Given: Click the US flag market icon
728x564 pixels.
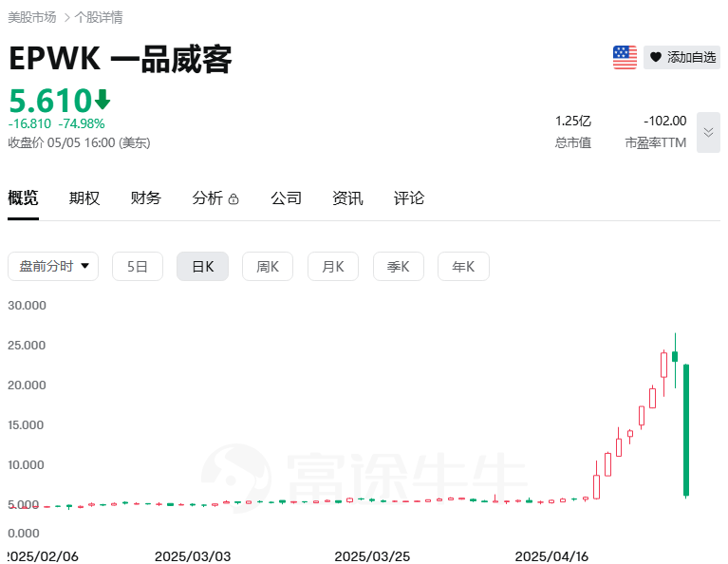Looking at the screenshot, I should pos(625,57).
